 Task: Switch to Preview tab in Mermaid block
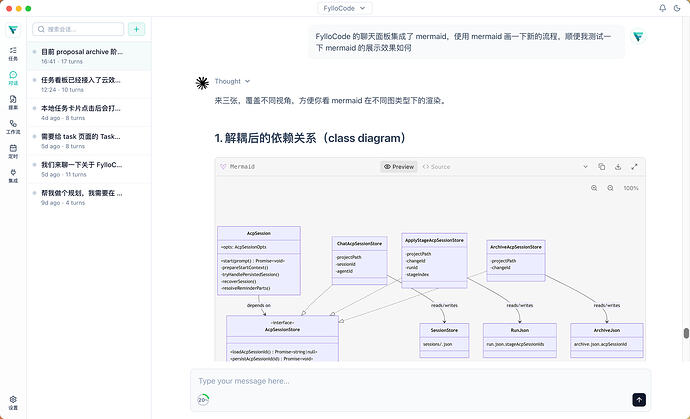click(x=399, y=167)
